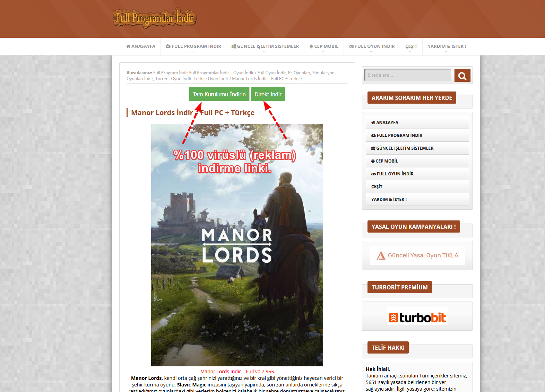
Task: Click the 'ARARIM SORARIM HER YERDE' widget title
Action: point(412,98)
